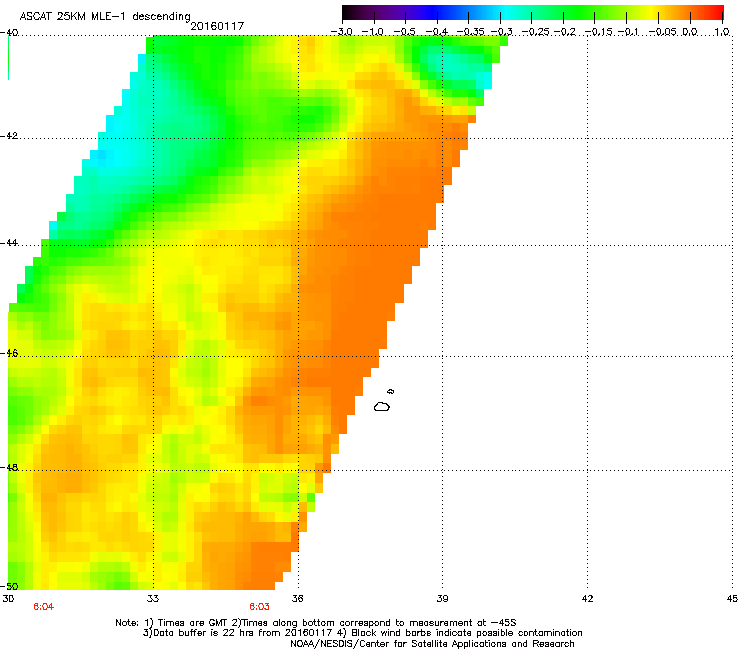Click the -0.1 color bar label
The width and height of the screenshot is (740, 650).
pos(628,32)
